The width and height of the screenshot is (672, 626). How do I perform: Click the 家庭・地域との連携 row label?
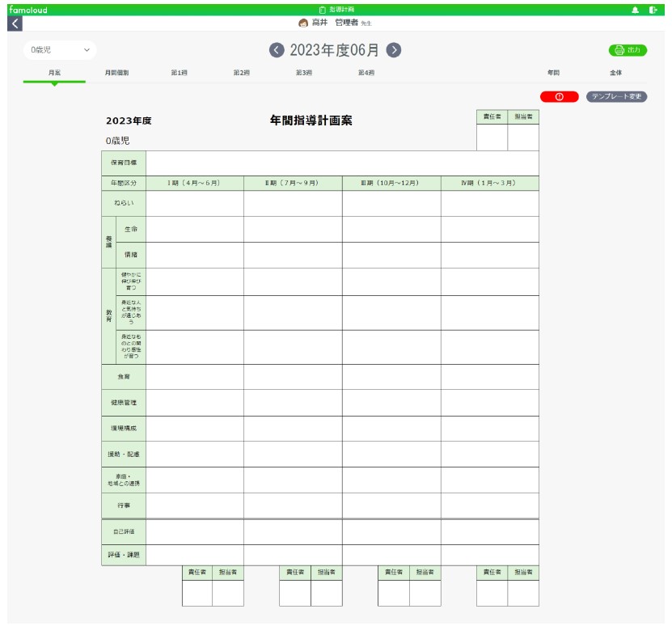(x=124, y=480)
